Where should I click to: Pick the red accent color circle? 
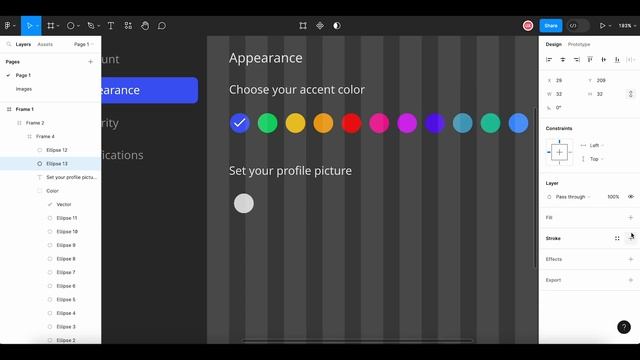351,123
